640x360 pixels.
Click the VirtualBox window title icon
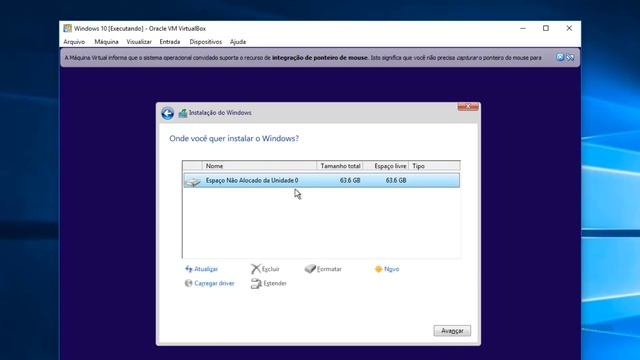point(67,28)
